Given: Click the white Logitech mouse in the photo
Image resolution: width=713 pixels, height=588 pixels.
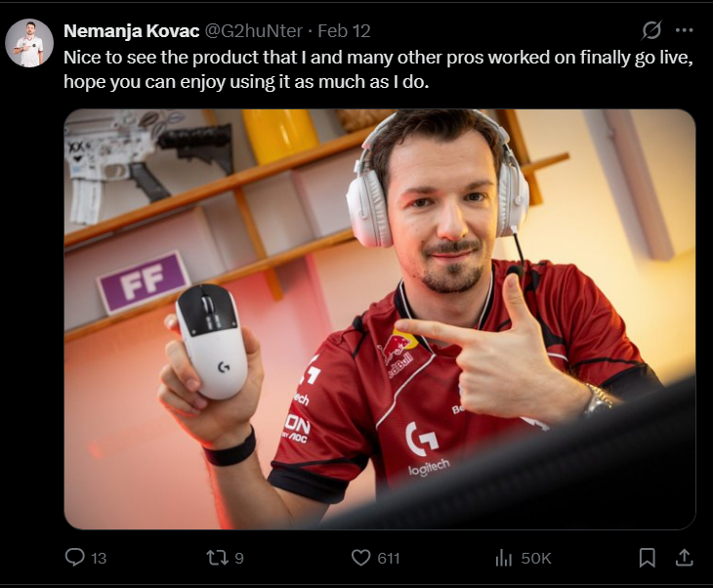Looking at the screenshot, I should [212, 341].
